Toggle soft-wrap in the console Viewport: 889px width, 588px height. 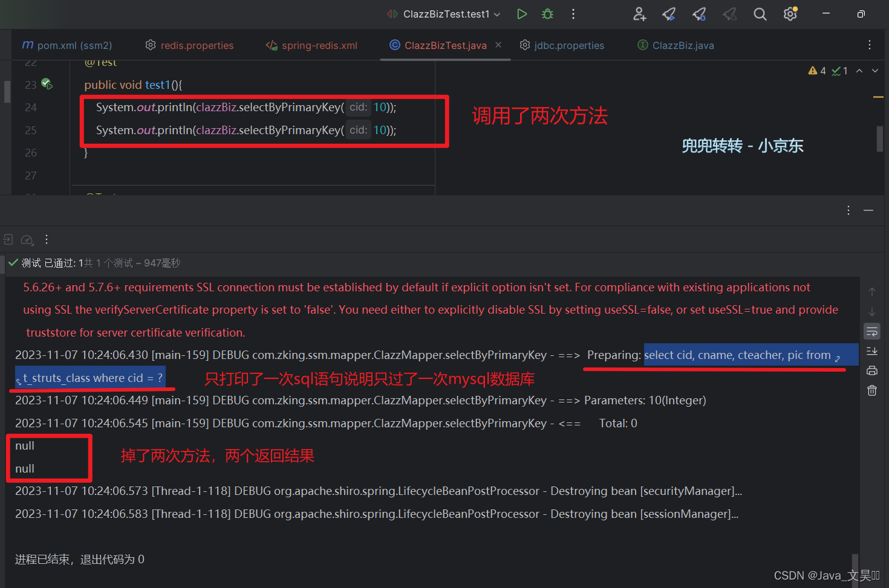point(871,331)
